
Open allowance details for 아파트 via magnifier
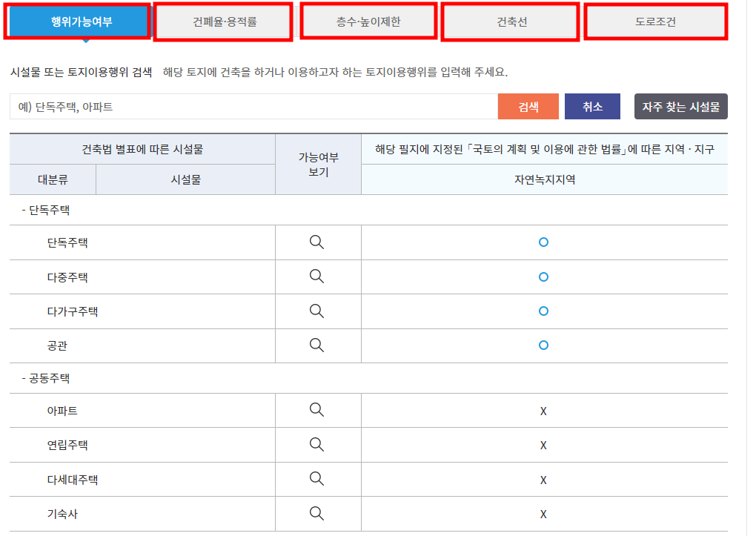coord(318,411)
